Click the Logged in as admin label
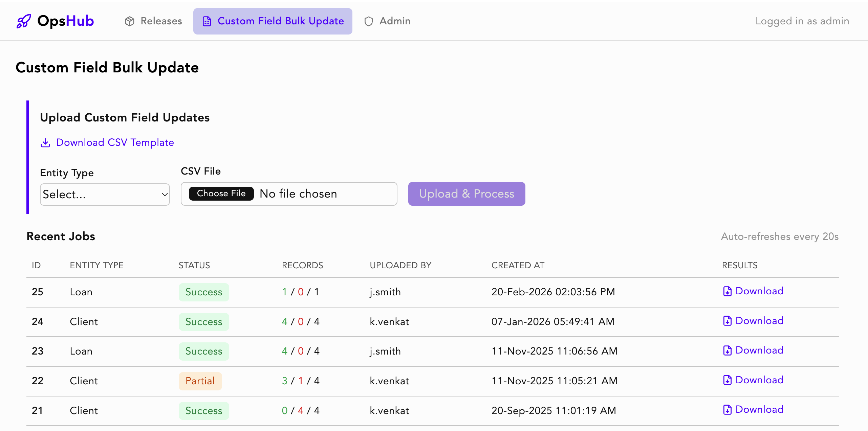The height and width of the screenshot is (431, 868). pos(802,21)
